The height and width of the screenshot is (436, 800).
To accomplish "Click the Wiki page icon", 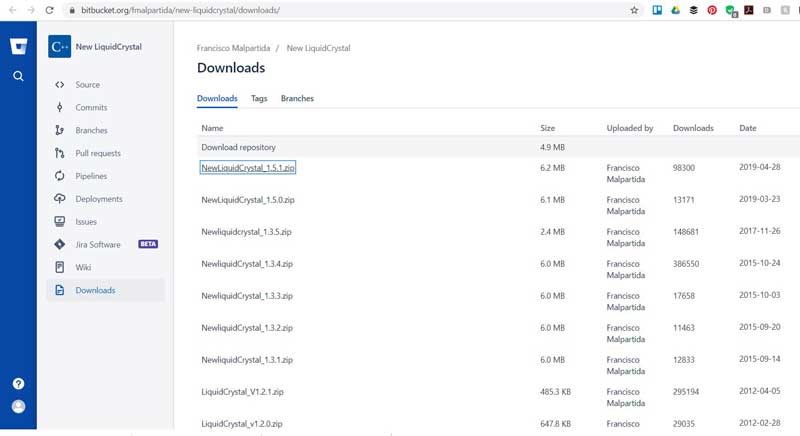I will 60,267.
